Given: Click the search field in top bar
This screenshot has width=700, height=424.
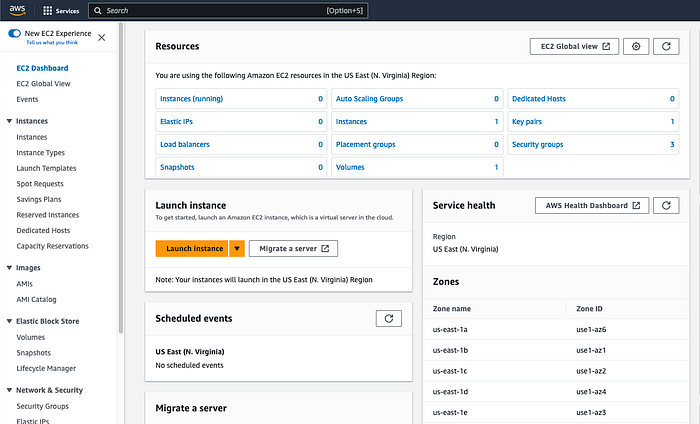Looking at the screenshot, I should [228, 11].
